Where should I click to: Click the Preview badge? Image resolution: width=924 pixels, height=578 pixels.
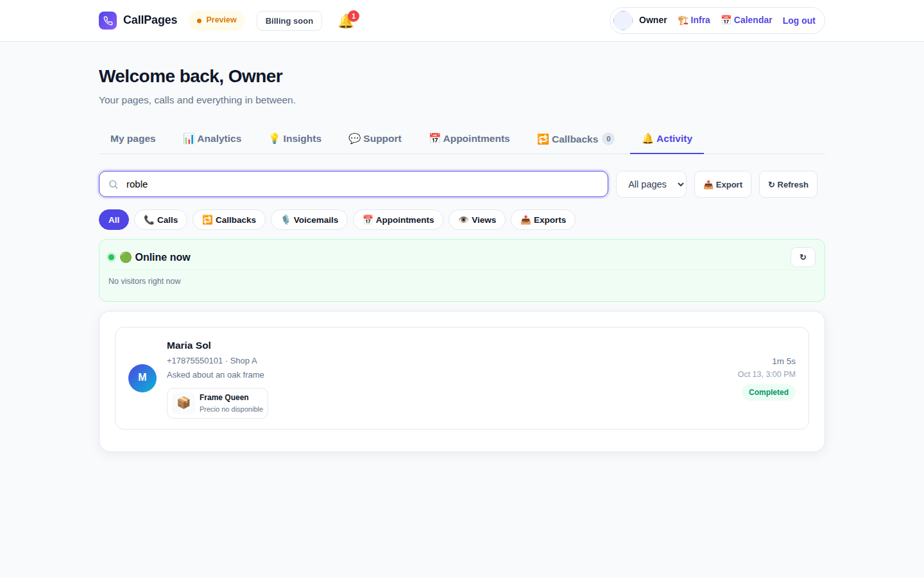217,21
